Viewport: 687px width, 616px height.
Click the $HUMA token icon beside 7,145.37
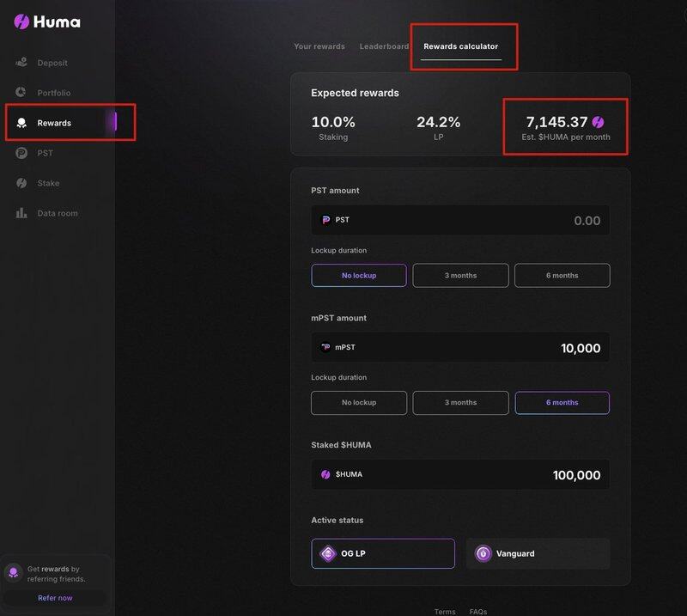point(598,122)
